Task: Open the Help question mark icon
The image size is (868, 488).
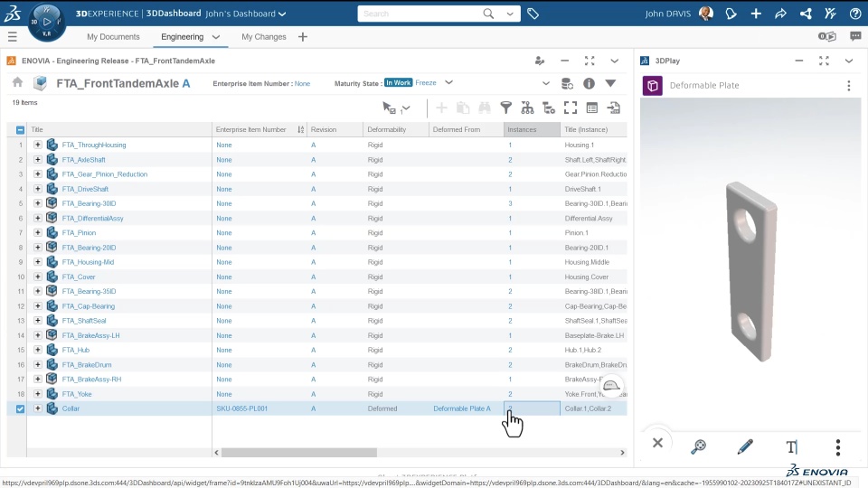Action: tap(854, 14)
